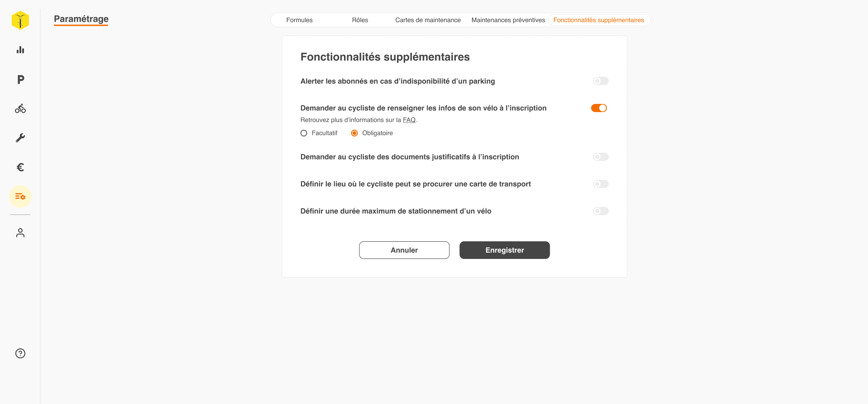Open the bicycle section from the sidebar
The image size is (868, 404).
click(x=20, y=108)
